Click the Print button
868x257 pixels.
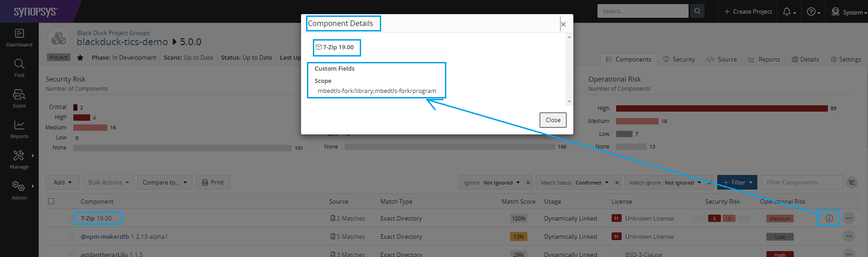click(x=213, y=182)
